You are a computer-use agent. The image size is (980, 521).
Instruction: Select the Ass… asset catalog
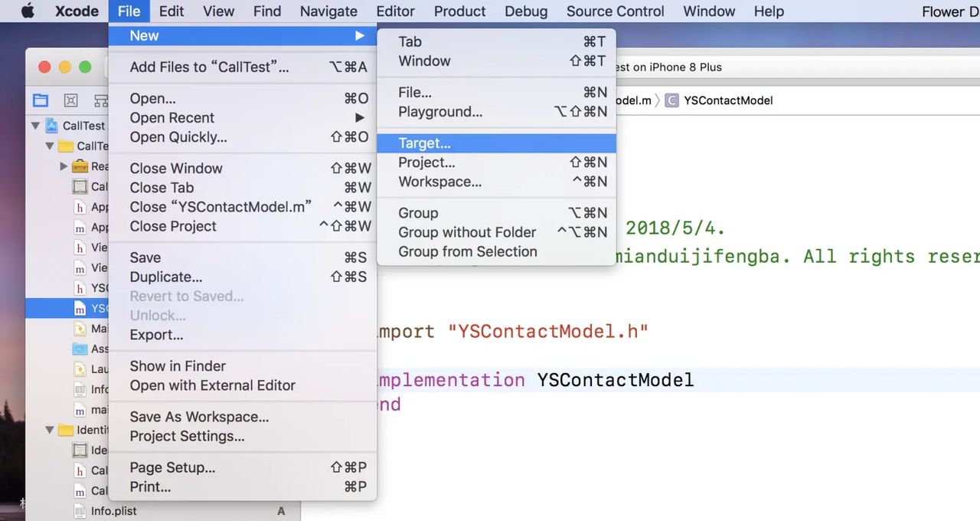coord(90,349)
